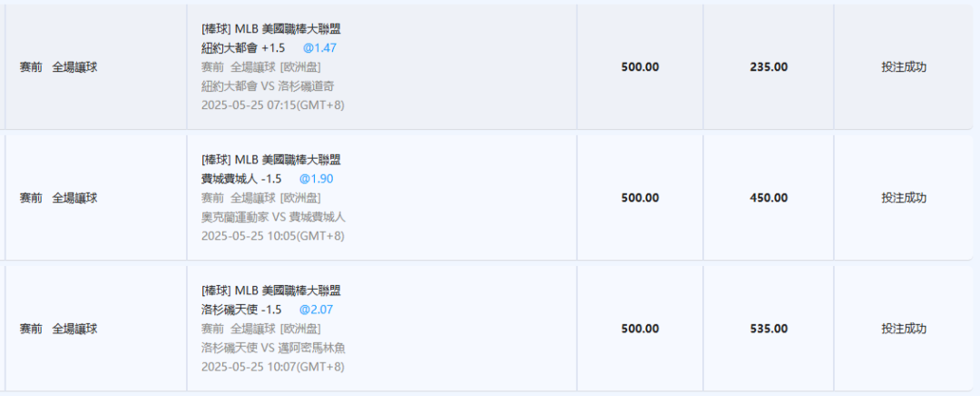Click the 235.00 payout amount
980x396 pixels.
(x=769, y=67)
